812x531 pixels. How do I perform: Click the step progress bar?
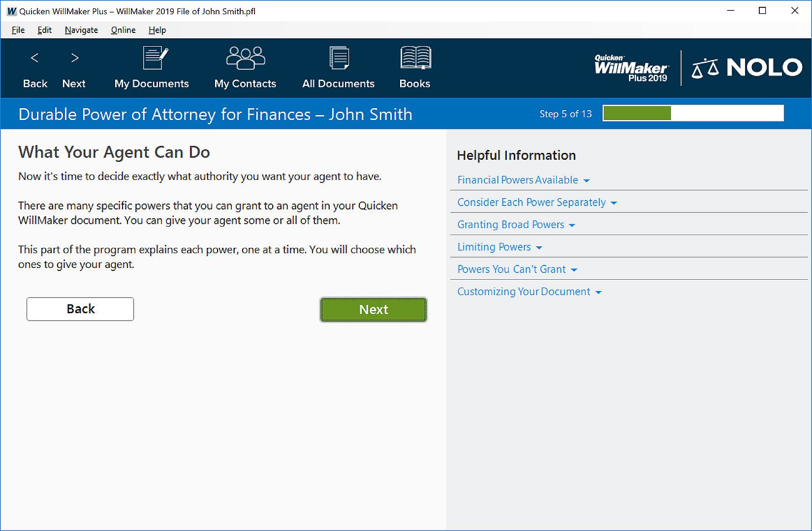click(693, 114)
